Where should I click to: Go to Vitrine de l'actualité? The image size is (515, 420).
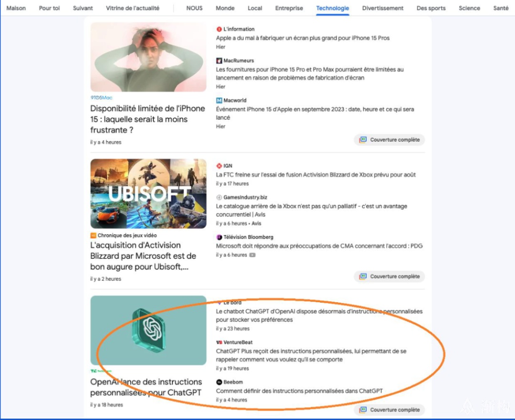133,8
